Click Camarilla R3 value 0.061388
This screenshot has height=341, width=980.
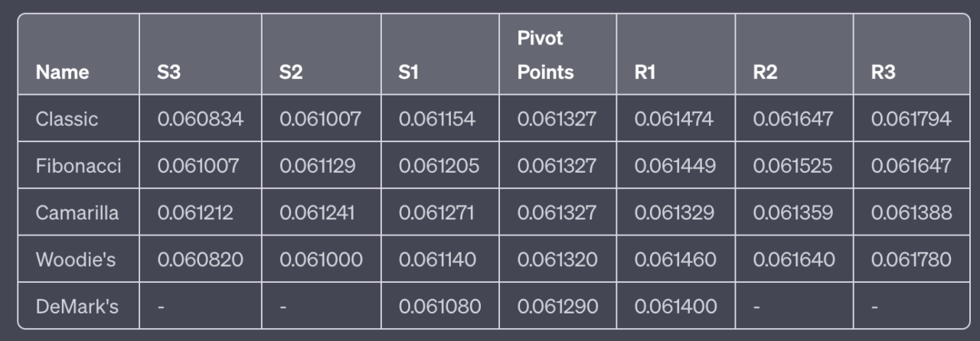click(x=912, y=213)
